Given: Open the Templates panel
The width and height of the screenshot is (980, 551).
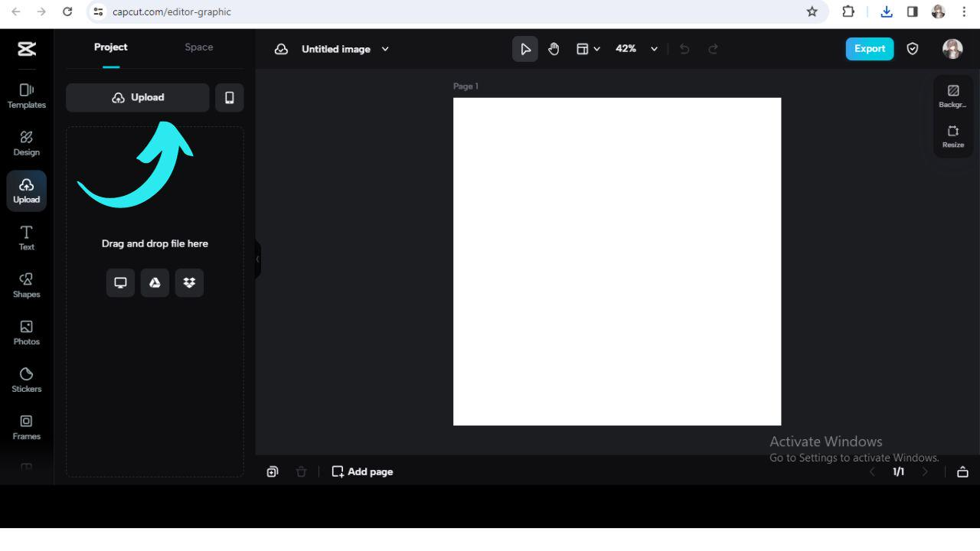Looking at the screenshot, I should click(x=26, y=95).
